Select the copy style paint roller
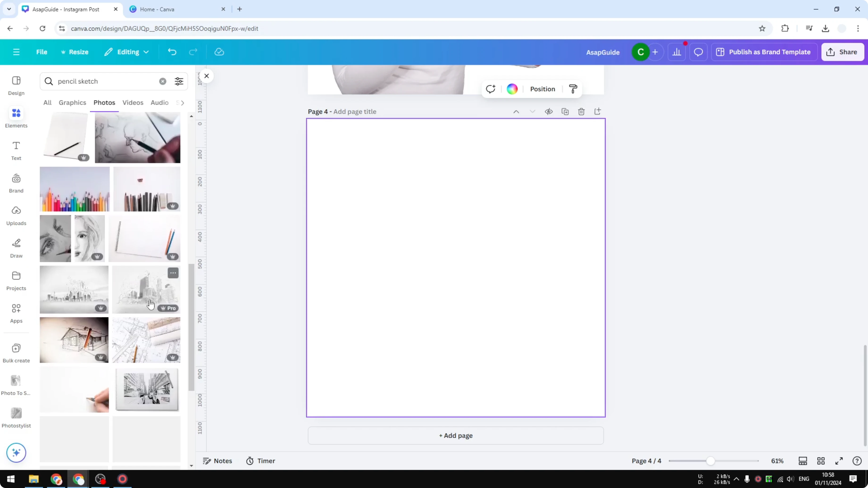The width and height of the screenshot is (868, 488). pos(573,89)
